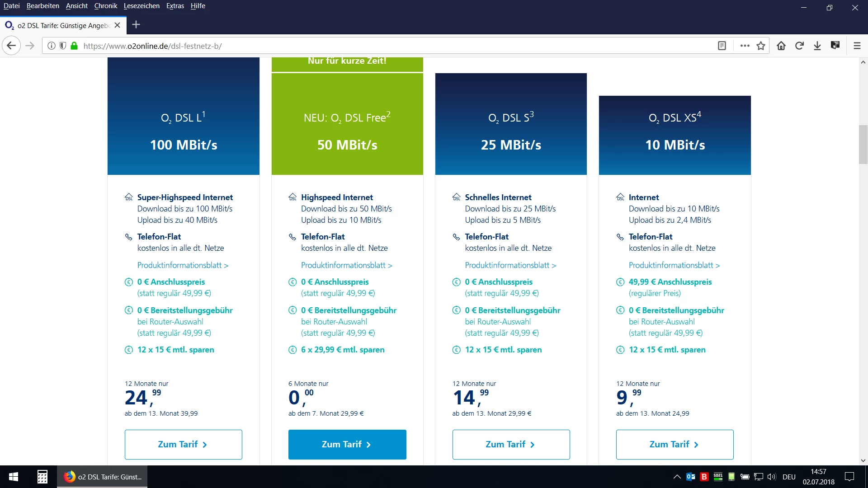Click the URL address field

pyautogui.click(x=362, y=46)
